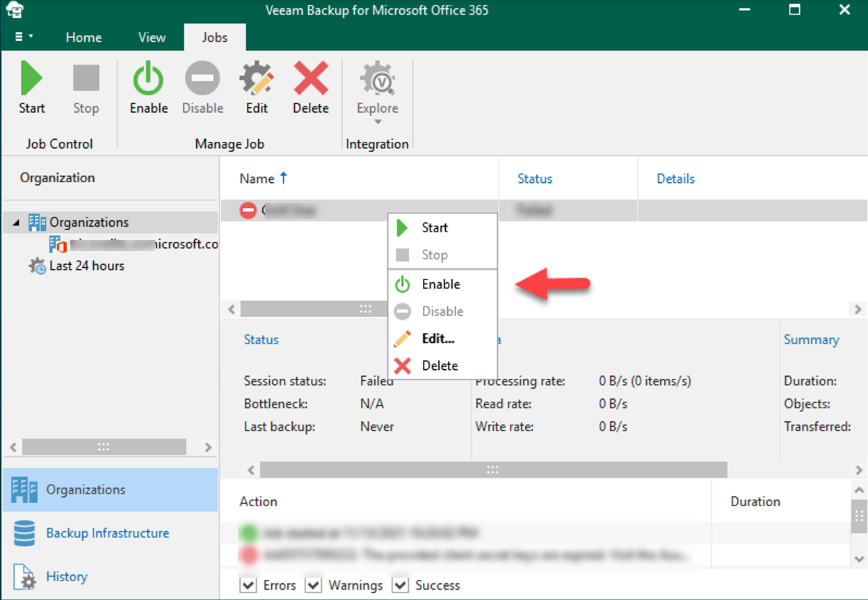The image size is (868, 600).
Task: Choose Edit... from the context menu
Action: pos(442,339)
